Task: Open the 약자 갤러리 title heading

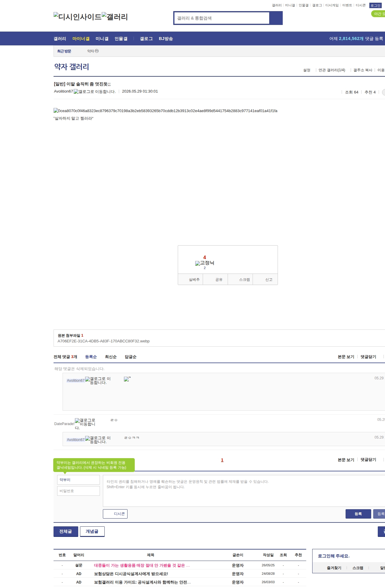Action: (x=72, y=67)
